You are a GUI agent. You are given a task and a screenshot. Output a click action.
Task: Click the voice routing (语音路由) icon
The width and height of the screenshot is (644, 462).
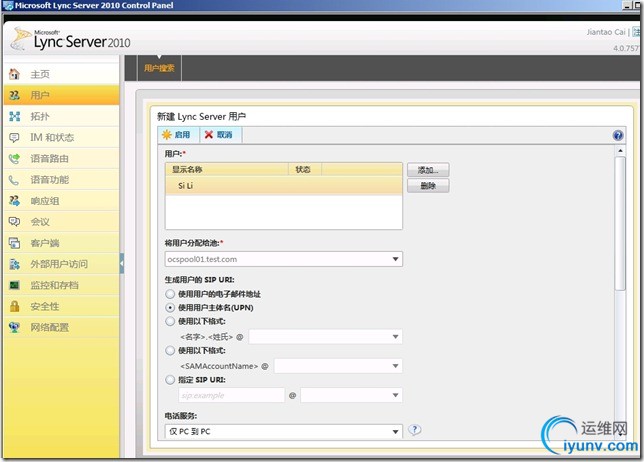(14, 159)
